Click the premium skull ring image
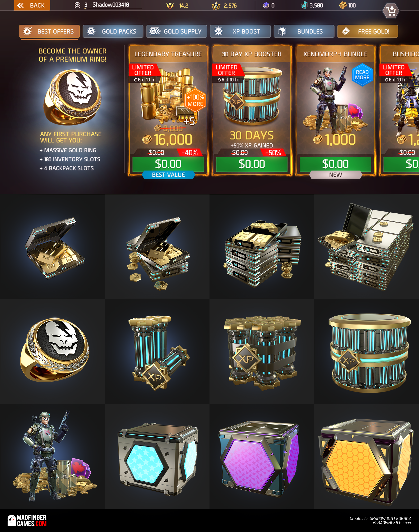The height and width of the screenshot is (532, 419). coord(72,96)
